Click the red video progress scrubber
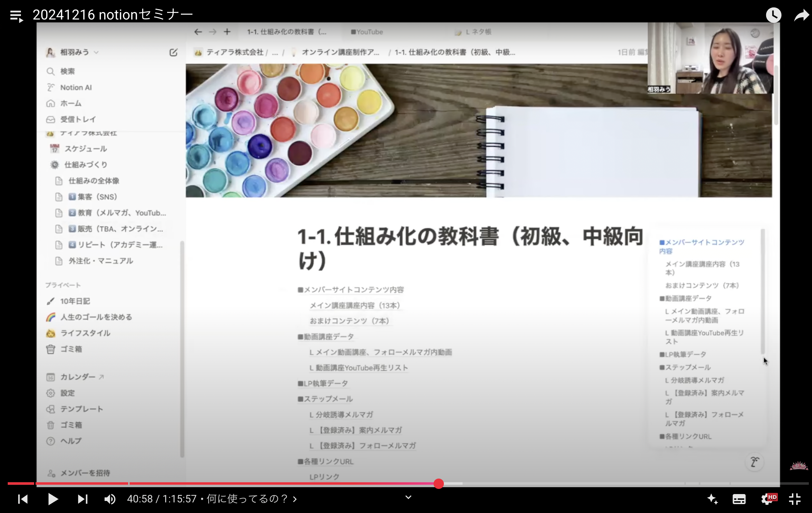The height and width of the screenshot is (513, 812). [x=438, y=483]
